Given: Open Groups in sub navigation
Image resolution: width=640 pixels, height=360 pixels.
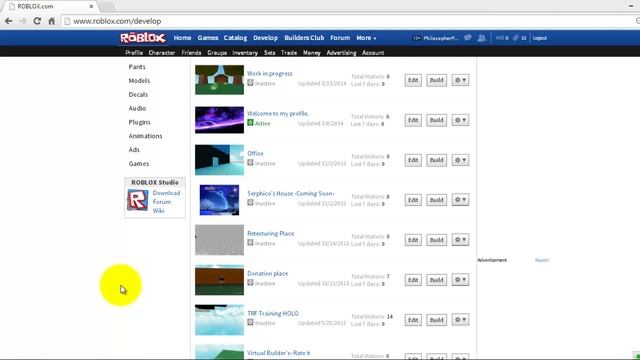Looking at the screenshot, I should pos(217,53).
